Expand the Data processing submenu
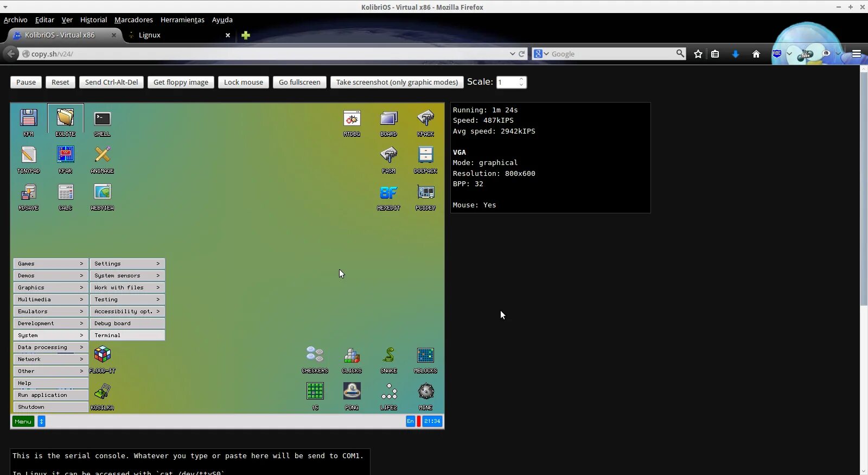The width and height of the screenshot is (868, 475). [x=50, y=347]
